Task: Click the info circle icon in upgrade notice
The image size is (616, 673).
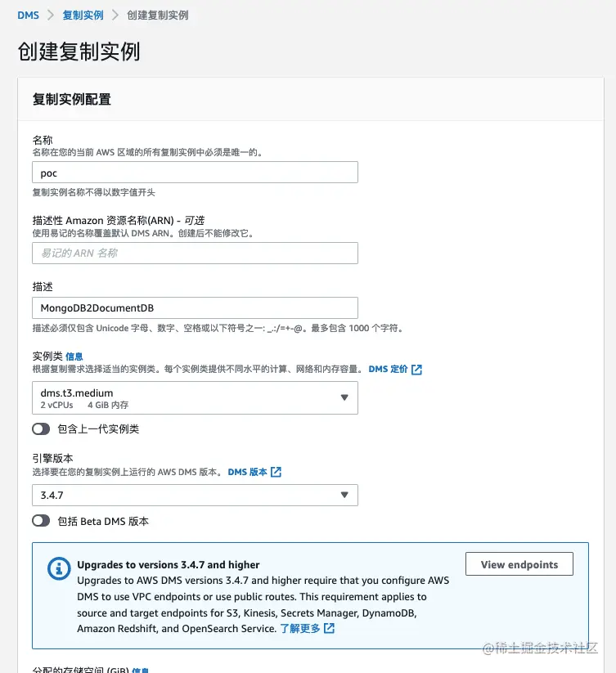Action: coord(59,568)
